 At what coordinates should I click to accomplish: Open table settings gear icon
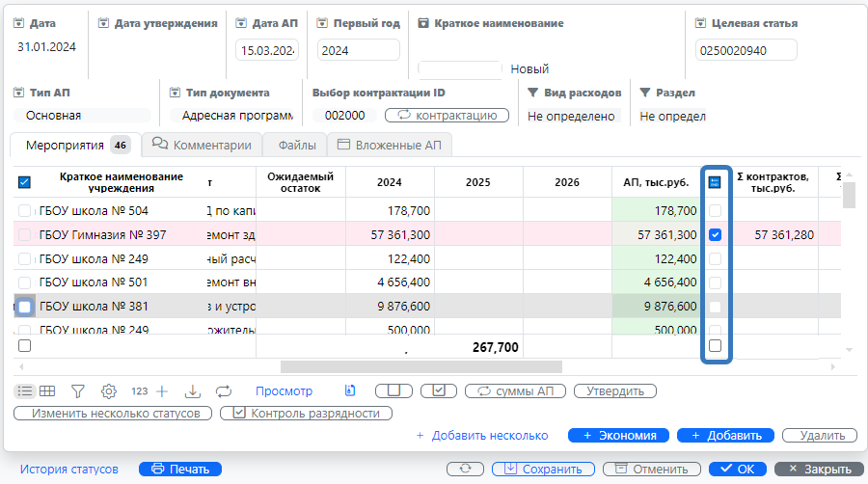(109, 390)
